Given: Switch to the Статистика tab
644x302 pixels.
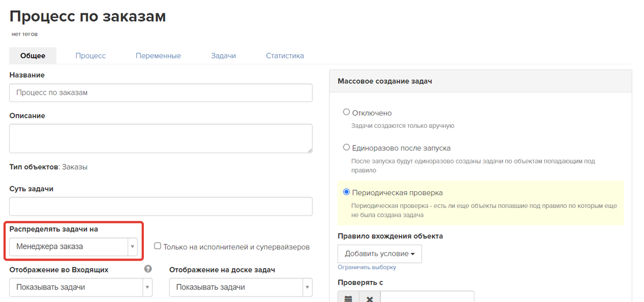Looking at the screenshot, I should click(285, 56).
